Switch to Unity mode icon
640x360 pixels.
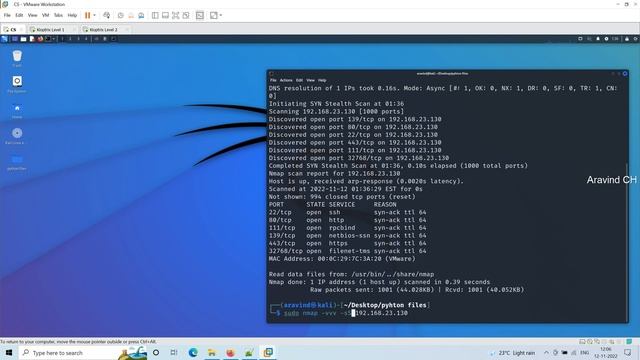(186, 16)
